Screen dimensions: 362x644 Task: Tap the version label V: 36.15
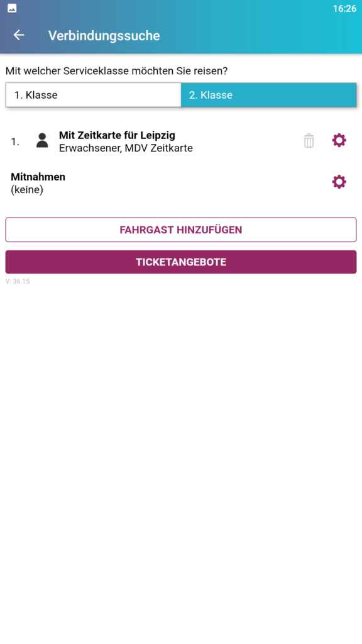click(x=18, y=281)
